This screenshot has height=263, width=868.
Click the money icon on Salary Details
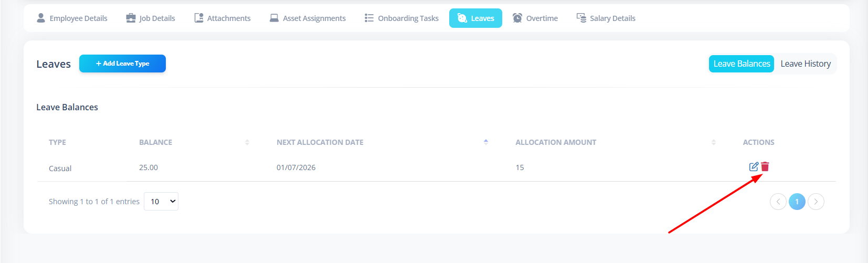point(581,18)
